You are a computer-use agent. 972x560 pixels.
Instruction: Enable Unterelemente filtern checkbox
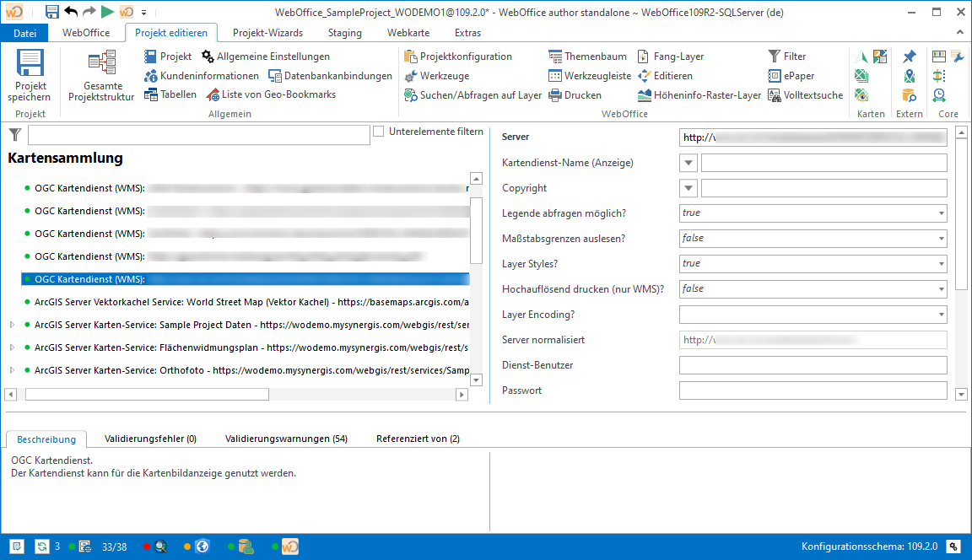(x=379, y=132)
